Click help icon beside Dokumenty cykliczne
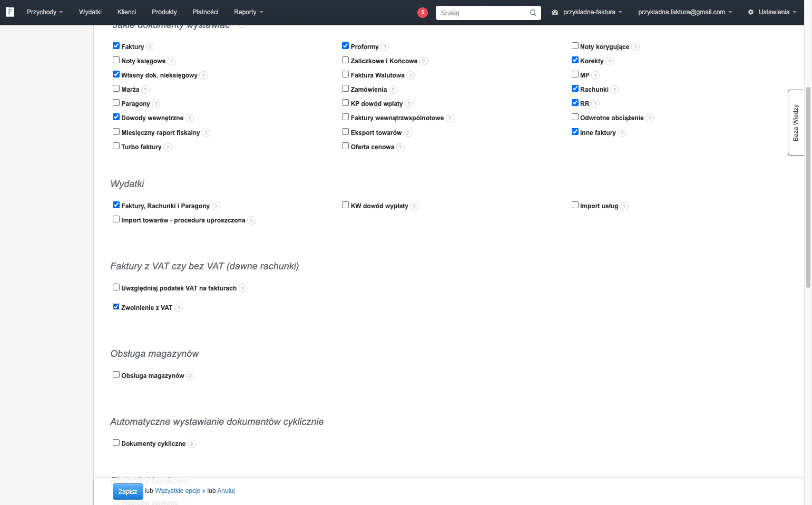The height and width of the screenshot is (505, 812). (x=192, y=444)
